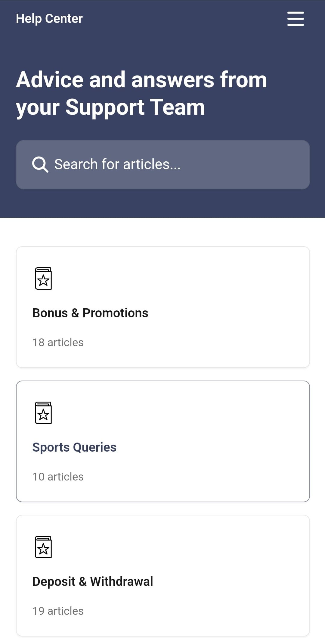Click the 10 articles count
Viewport: 325px width, 644px height.
(x=58, y=477)
